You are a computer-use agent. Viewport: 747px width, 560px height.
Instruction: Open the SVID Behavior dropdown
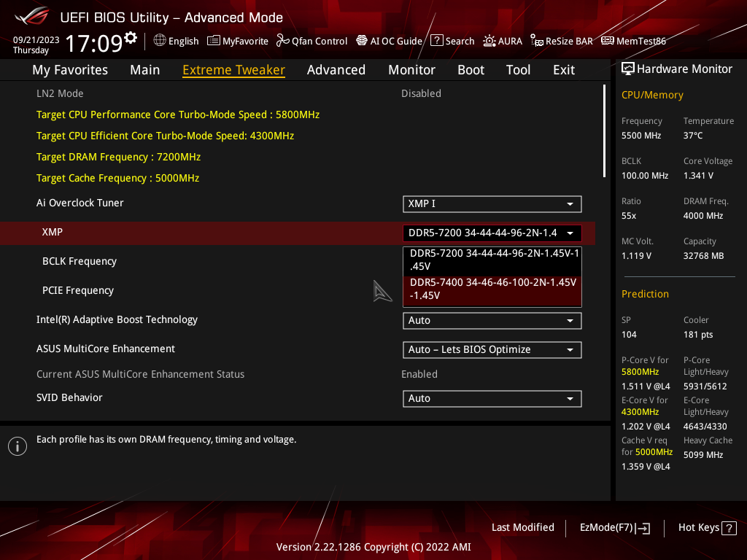pyautogui.click(x=492, y=398)
